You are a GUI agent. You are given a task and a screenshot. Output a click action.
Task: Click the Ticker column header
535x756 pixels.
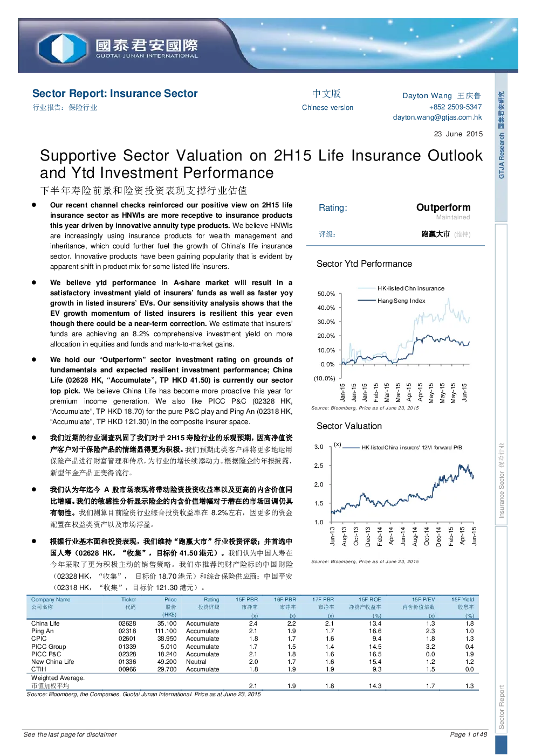(x=129, y=599)
